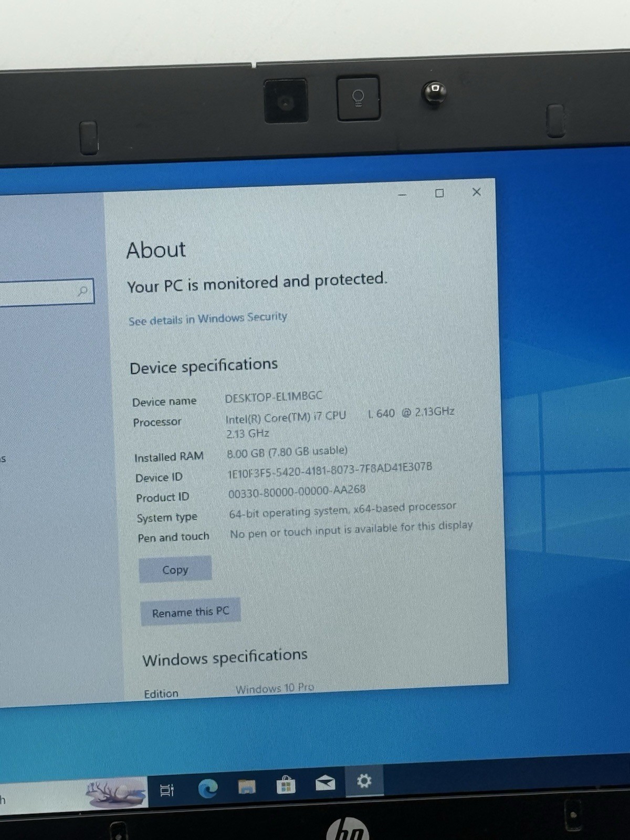Launch Microsoft Edge from the taskbar
The image size is (630, 840).
point(207,789)
